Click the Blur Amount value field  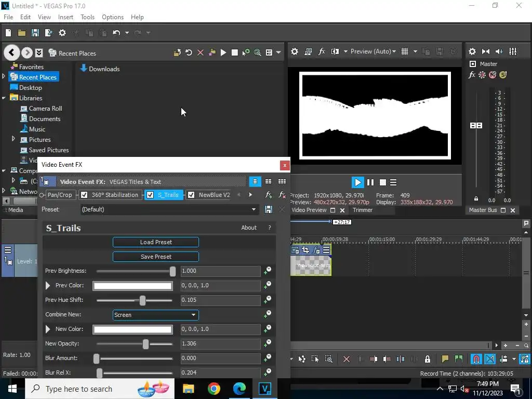tap(220, 358)
